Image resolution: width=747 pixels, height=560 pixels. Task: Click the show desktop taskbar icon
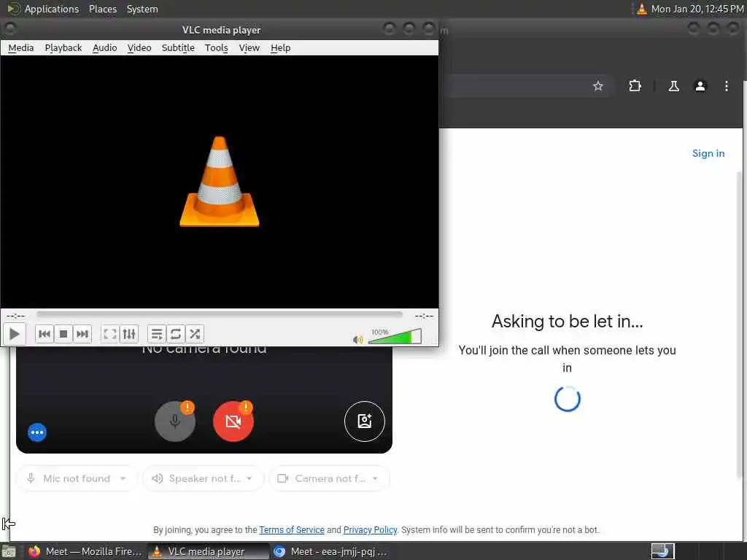click(8, 551)
